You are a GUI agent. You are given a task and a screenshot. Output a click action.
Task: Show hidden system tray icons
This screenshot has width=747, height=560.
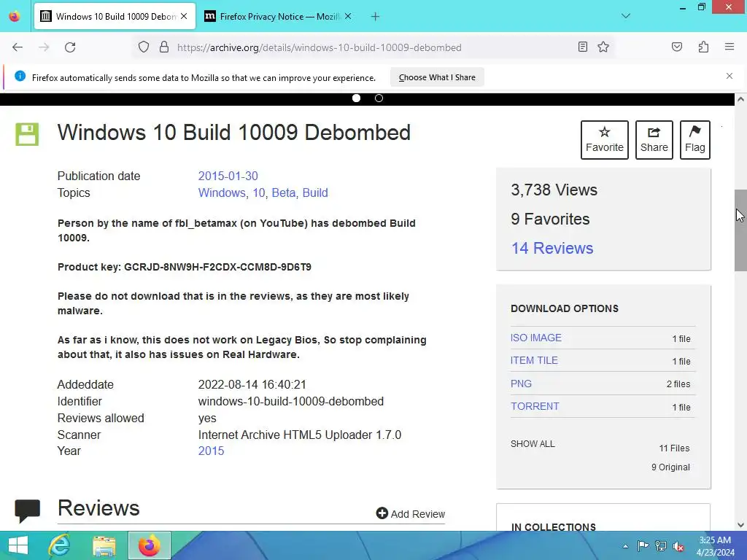tap(625, 546)
